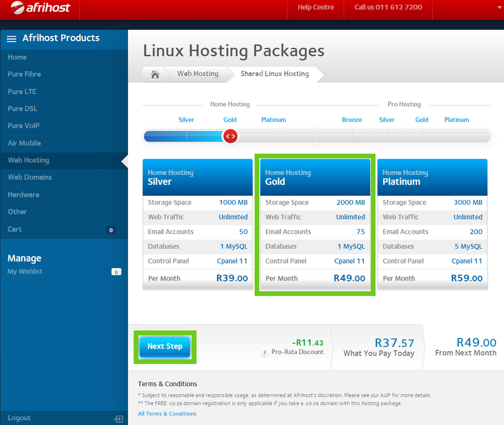Choose Pro Hosting Bronze on the slider labels
The image size is (504, 425).
pyautogui.click(x=352, y=120)
